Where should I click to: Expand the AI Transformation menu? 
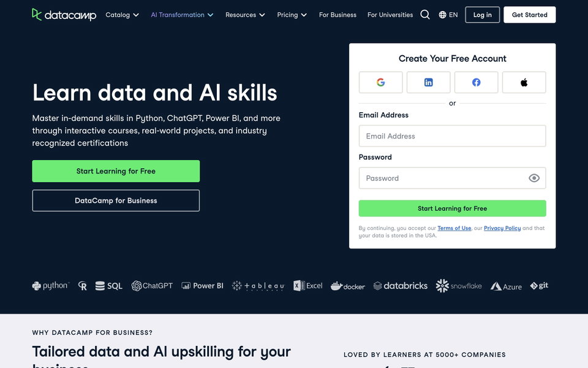tap(182, 15)
